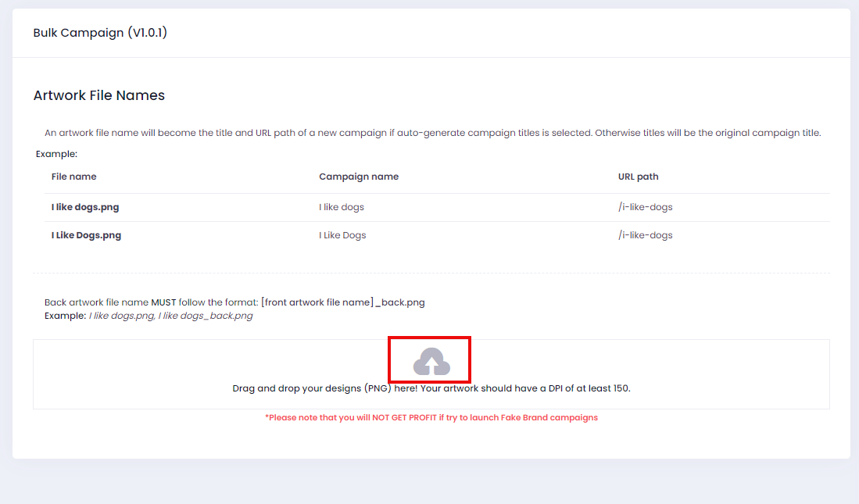
Task: Click the drag and drop designs text
Action: (x=431, y=388)
